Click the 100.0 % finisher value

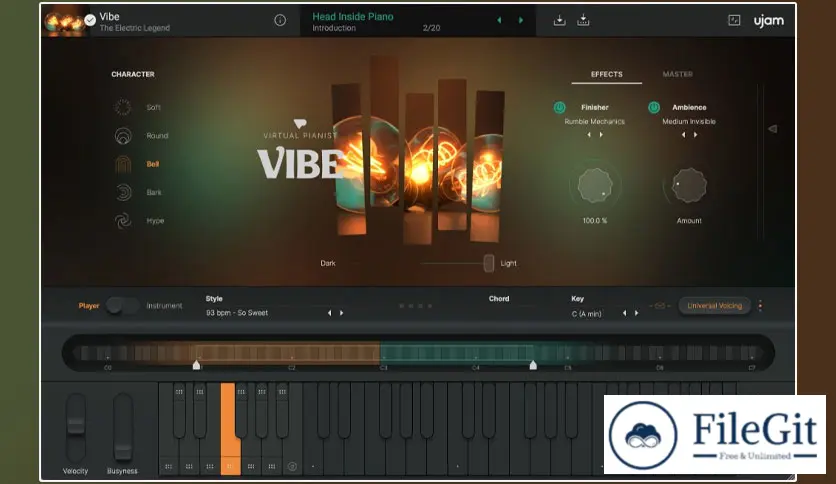coord(594,221)
